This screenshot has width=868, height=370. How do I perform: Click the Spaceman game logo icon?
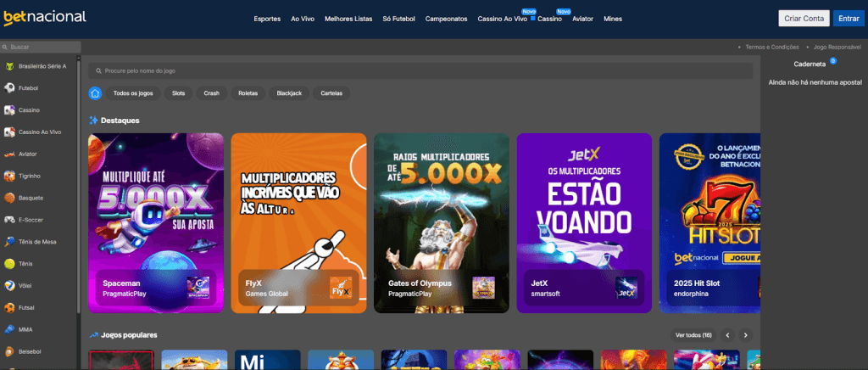[x=198, y=288]
